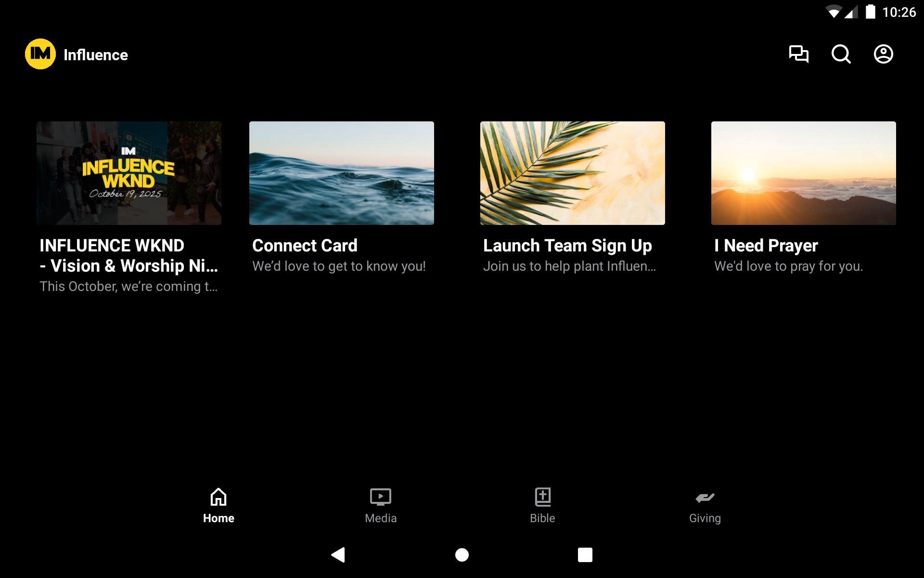Screen dimensions: 924x578
Task: Open the messages chat icon
Action: [798, 54]
